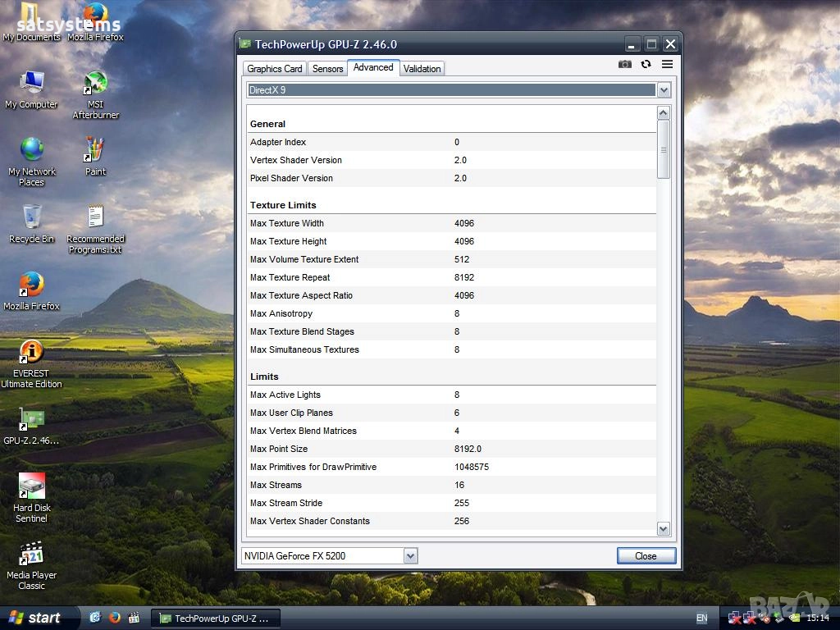The width and height of the screenshot is (840, 630).
Task: Switch to the Sensors tab
Action: click(x=327, y=69)
